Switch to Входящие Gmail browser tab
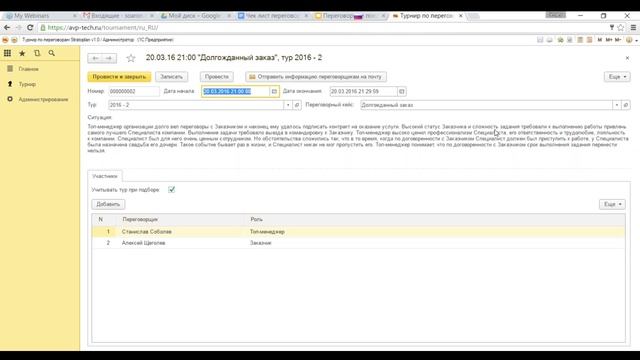Screen dimensions: 640x360 pyautogui.click(x=117, y=16)
